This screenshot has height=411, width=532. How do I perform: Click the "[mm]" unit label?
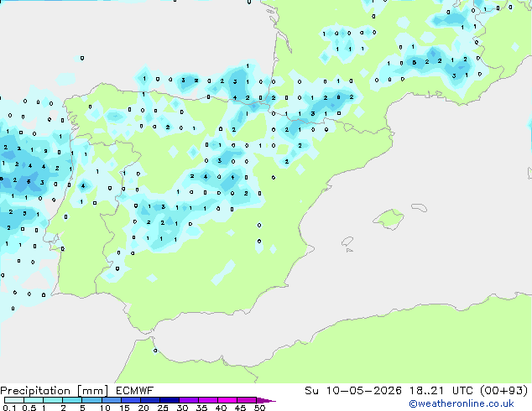tap(93, 391)
